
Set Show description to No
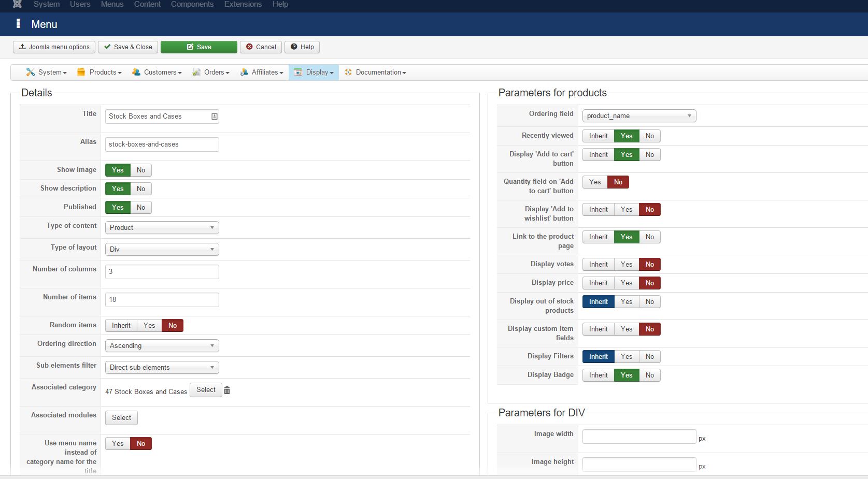coord(141,188)
